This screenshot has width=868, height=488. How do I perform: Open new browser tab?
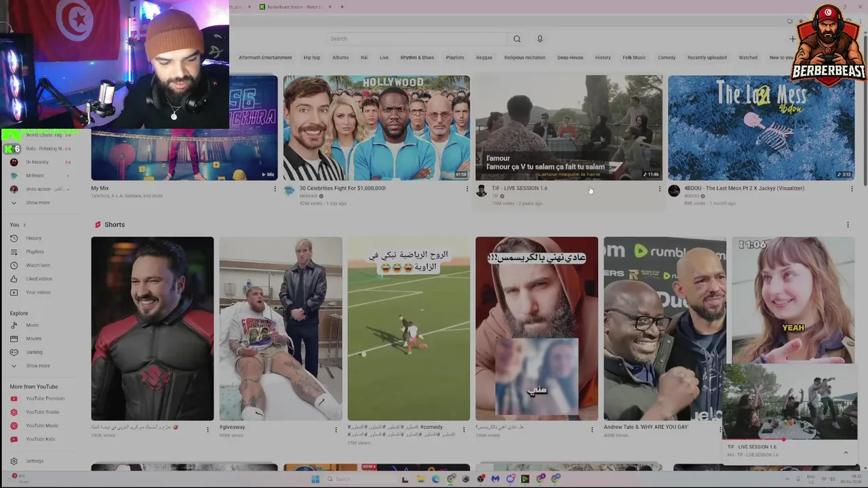(x=342, y=7)
